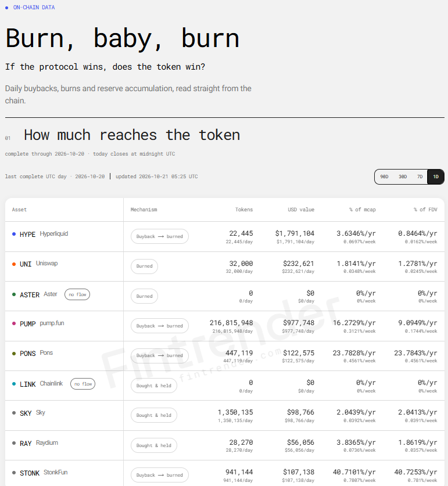Image resolution: width=448 pixels, height=486 pixels.
Task: Open the HYPE Hyperliquid asset
Action: click(x=44, y=234)
